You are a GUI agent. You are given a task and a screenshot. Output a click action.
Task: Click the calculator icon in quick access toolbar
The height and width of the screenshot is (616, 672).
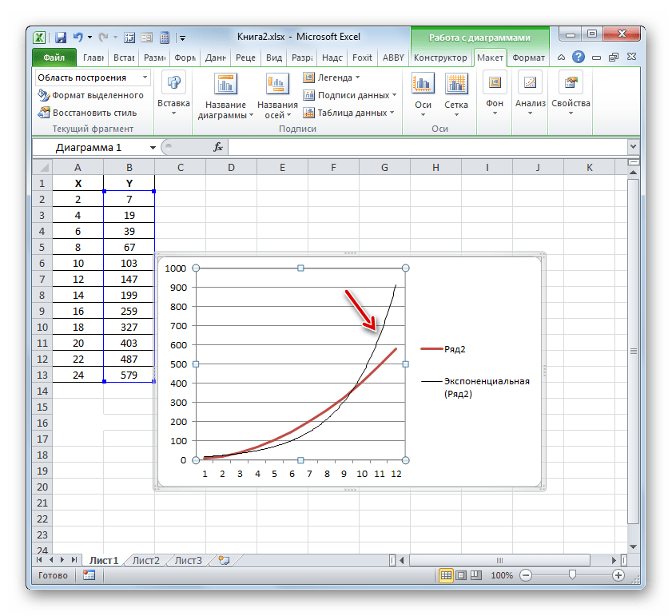tap(165, 38)
